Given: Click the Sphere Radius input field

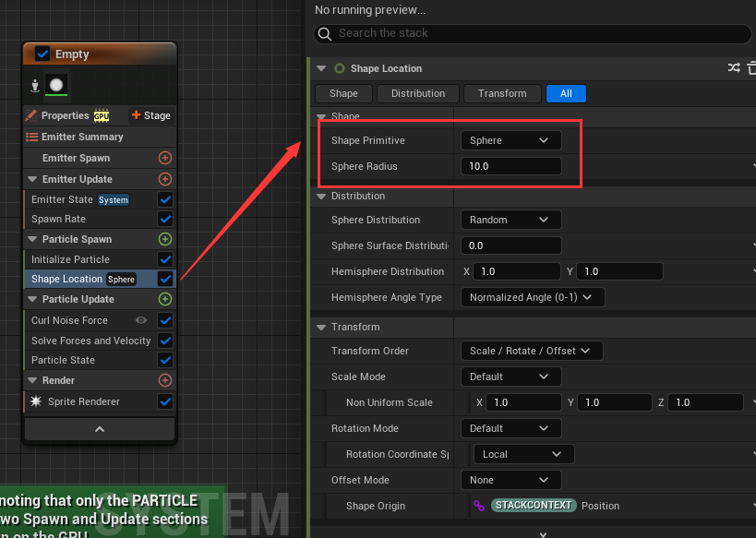Looking at the screenshot, I should point(510,166).
